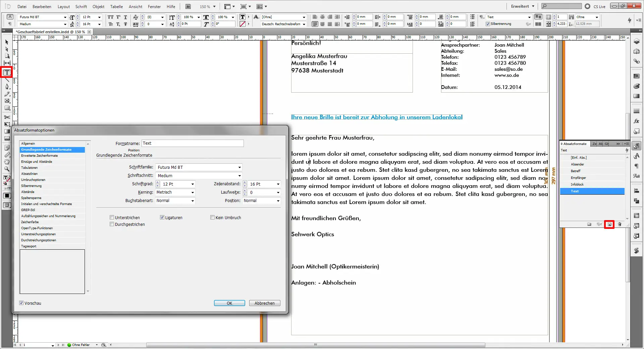Expand the Kerning dropdown

click(193, 192)
